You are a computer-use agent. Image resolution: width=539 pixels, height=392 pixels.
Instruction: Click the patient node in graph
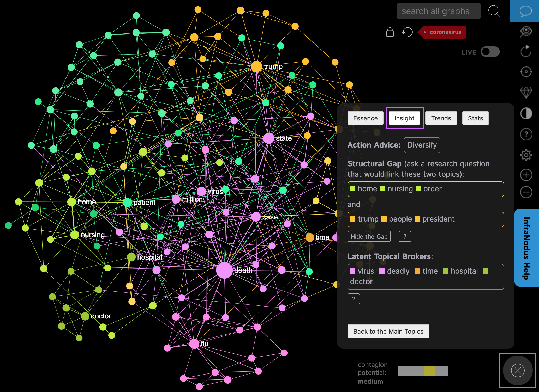tap(127, 202)
